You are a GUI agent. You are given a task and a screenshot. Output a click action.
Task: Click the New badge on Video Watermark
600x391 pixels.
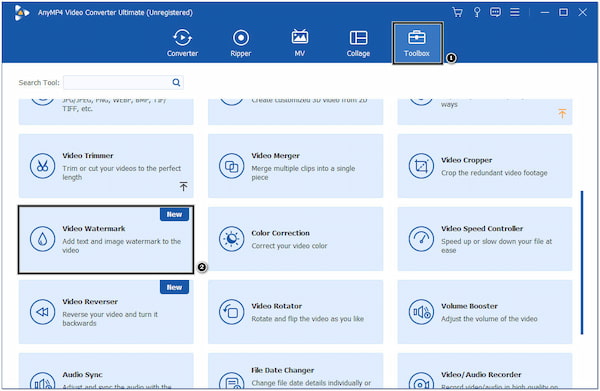174,215
